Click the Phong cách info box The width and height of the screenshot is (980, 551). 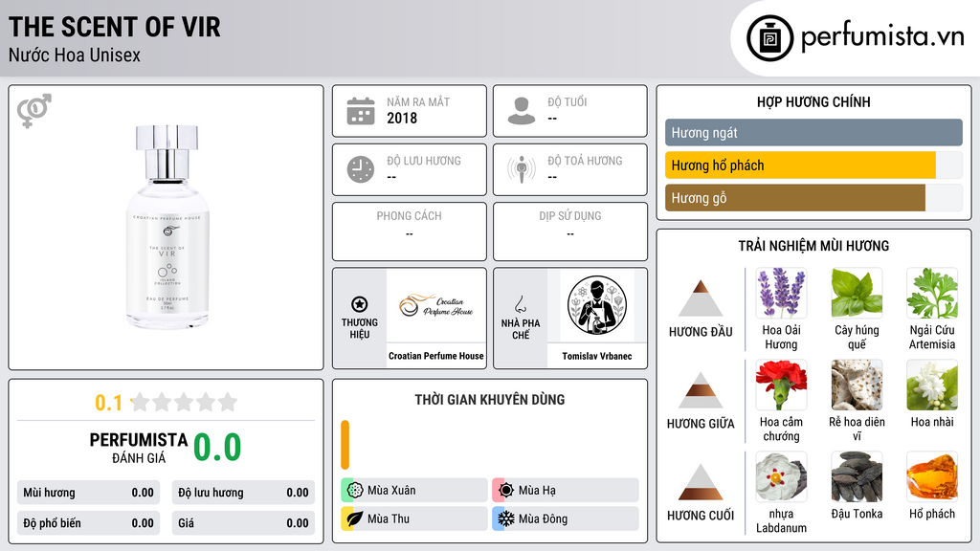(410, 231)
